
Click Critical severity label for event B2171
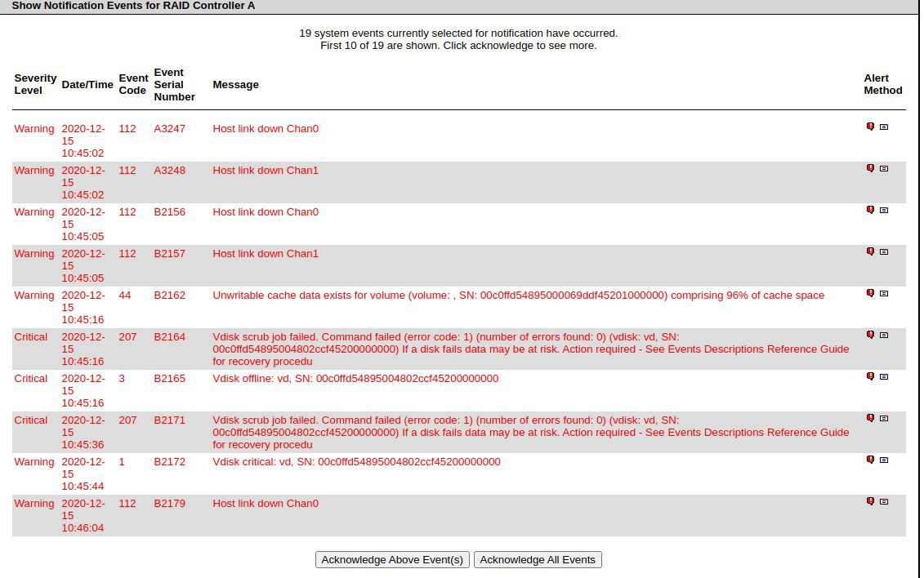31,420
